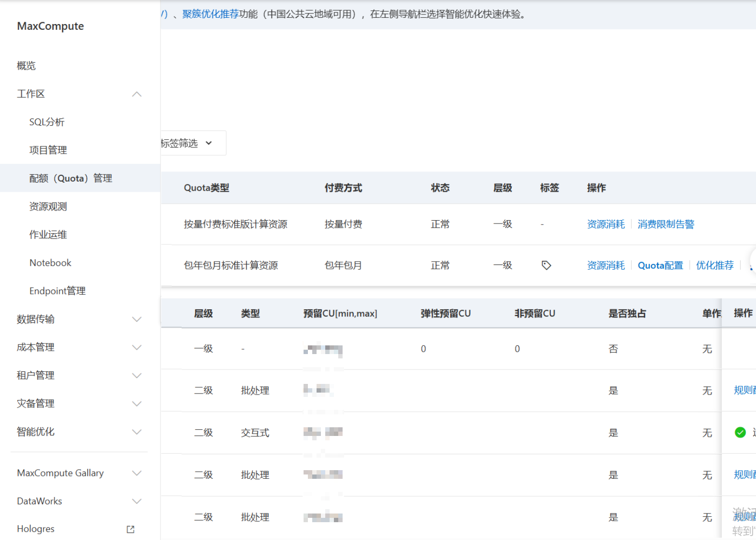Open the 聚簇优化推荐 link
Image resolution: width=756 pixels, height=540 pixels.
pyautogui.click(x=211, y=14)
